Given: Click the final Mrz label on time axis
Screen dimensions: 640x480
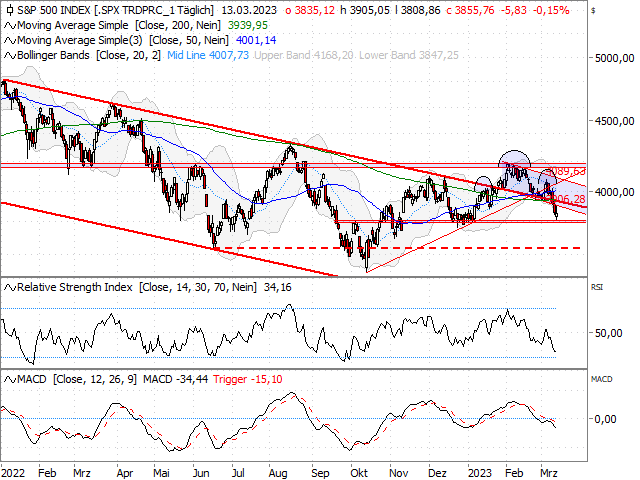Looking at the screenshot, I should [549, 473].
